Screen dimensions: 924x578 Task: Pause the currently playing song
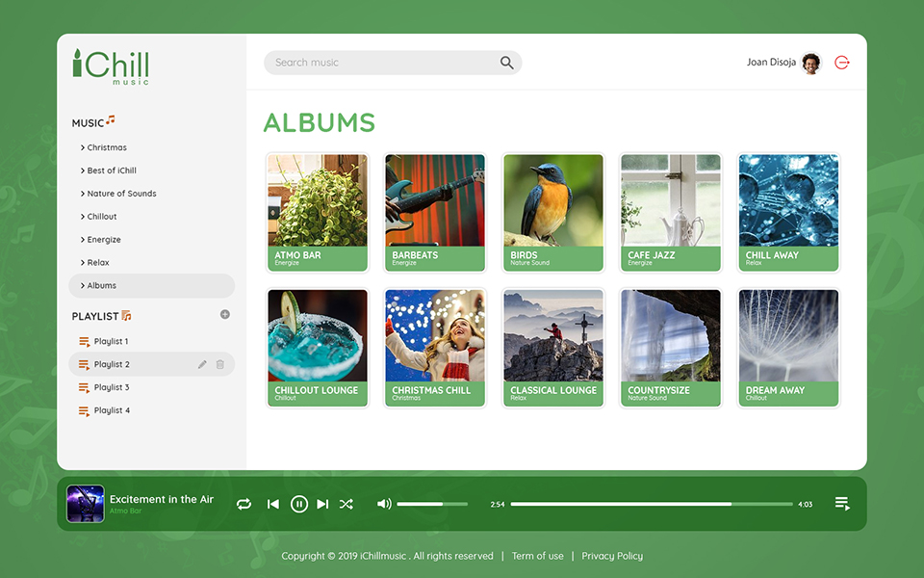pos(299,504)
